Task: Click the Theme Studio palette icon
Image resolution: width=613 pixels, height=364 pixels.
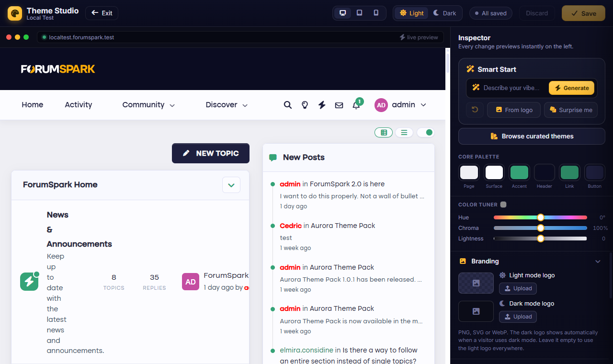Action: click(15, 13)
